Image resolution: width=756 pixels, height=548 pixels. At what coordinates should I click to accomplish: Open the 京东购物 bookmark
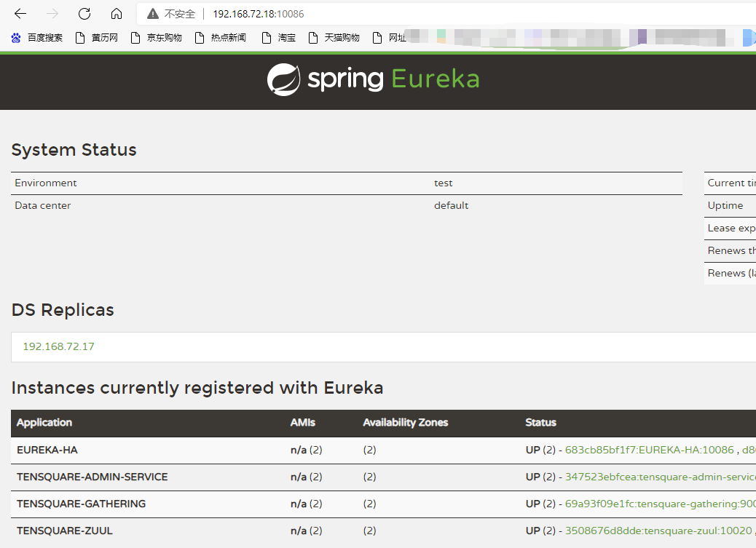(x=157, y=38)
